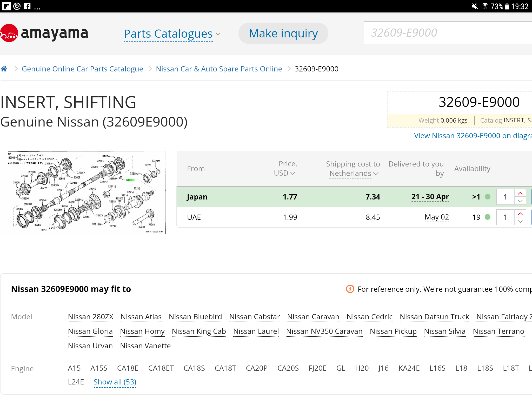This screenshot has height=399, width=532.
Task: Open the USD currency dropdown
Action: (x=285, y=173)
